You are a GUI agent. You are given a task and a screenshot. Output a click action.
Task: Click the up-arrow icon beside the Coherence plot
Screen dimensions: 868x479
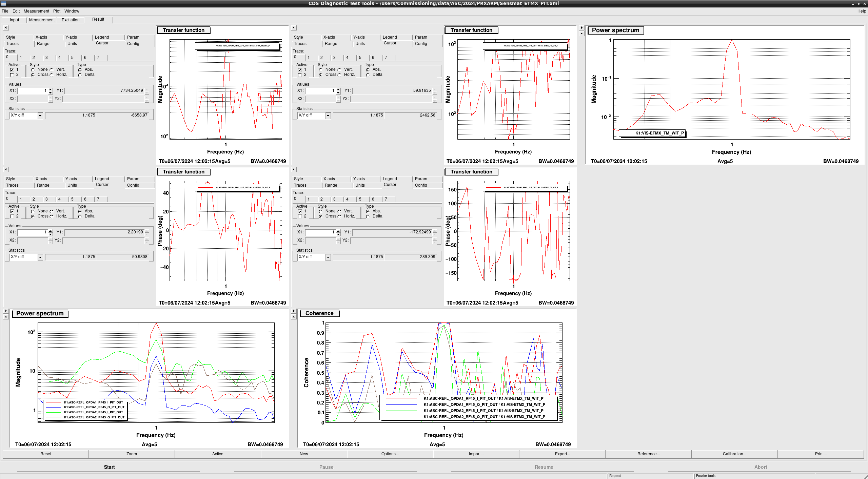pos(294,317)
